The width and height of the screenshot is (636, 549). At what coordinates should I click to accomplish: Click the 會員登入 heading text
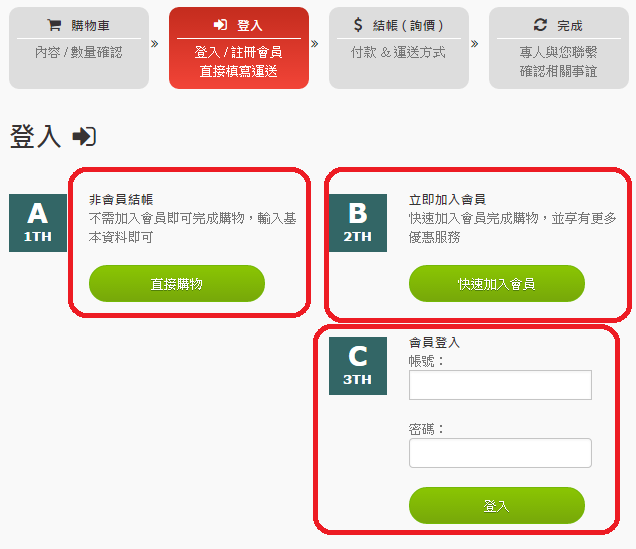pos(434,342)
